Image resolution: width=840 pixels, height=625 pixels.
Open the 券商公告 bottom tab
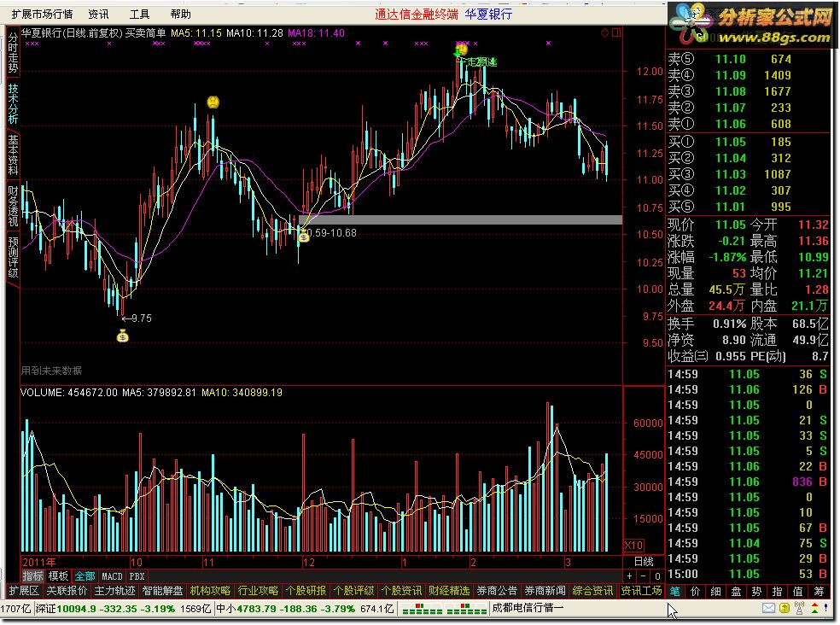[x=497, y=591]
